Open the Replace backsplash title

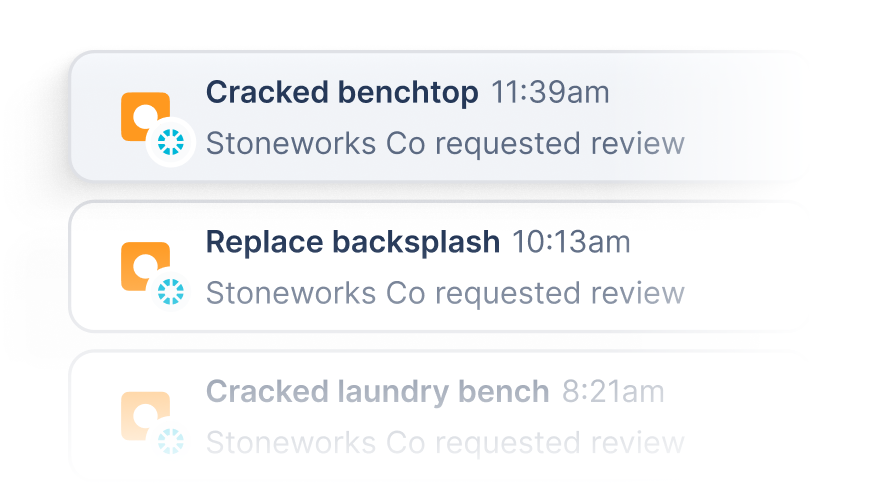click(352, 242)
